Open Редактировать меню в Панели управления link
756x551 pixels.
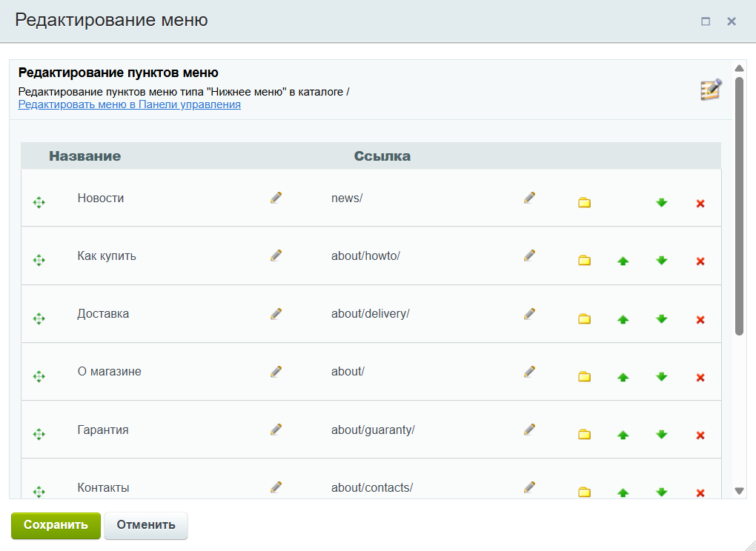[x=129, y=104]
